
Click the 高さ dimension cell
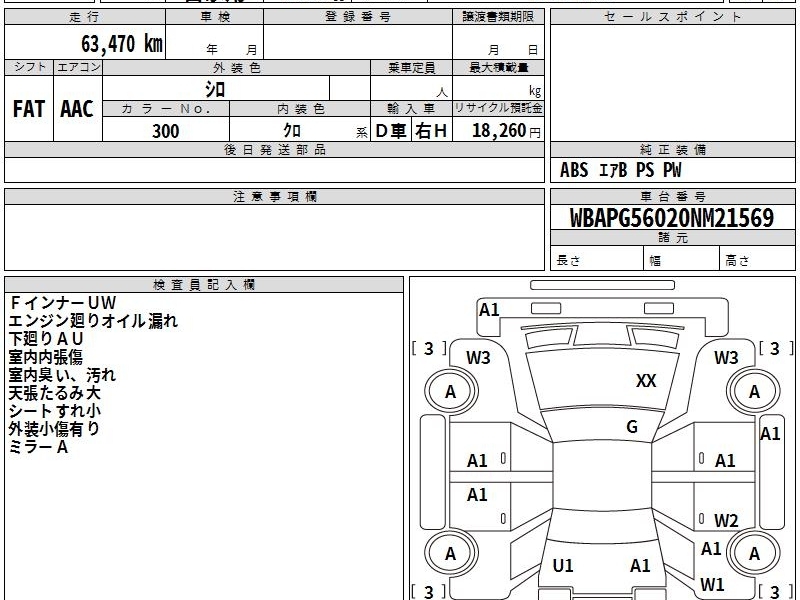click(x=758, y=258)
